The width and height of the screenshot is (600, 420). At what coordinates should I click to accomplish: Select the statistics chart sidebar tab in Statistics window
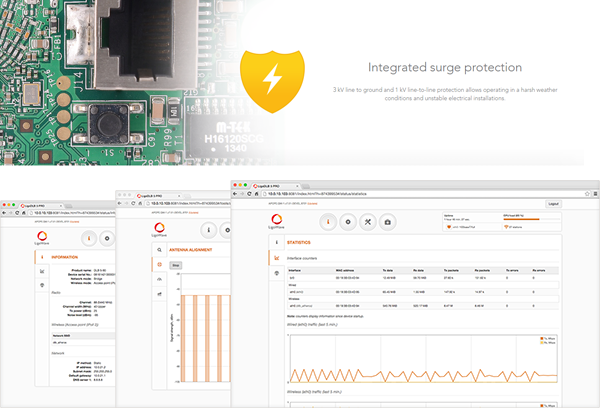[x=277, y=258]
